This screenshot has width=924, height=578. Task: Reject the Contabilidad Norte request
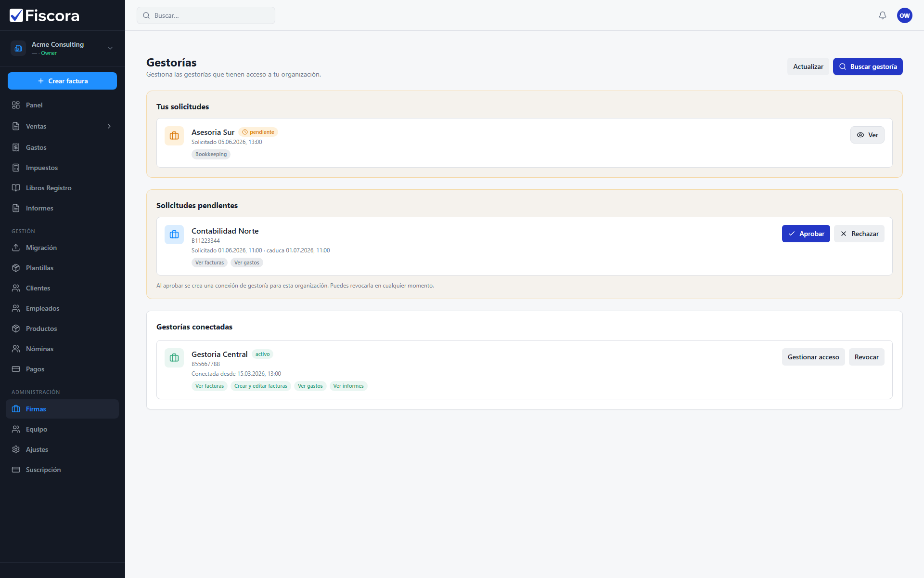click(860, 234)
